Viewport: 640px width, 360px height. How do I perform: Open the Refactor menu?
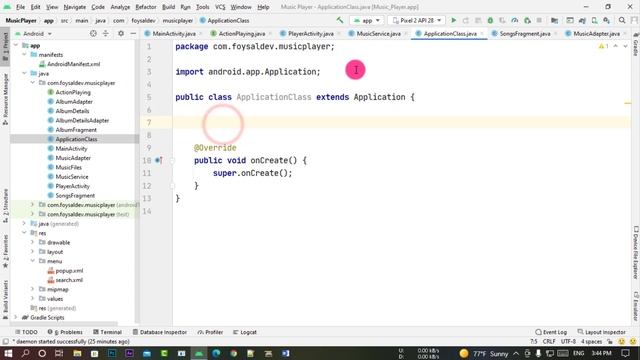click(x=146, y=7)
